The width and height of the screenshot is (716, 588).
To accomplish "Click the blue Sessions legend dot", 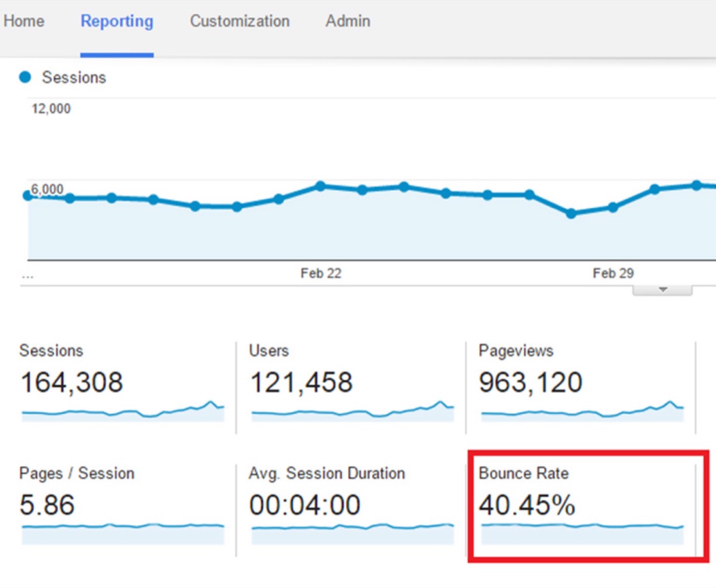I will tap(25, 77).
